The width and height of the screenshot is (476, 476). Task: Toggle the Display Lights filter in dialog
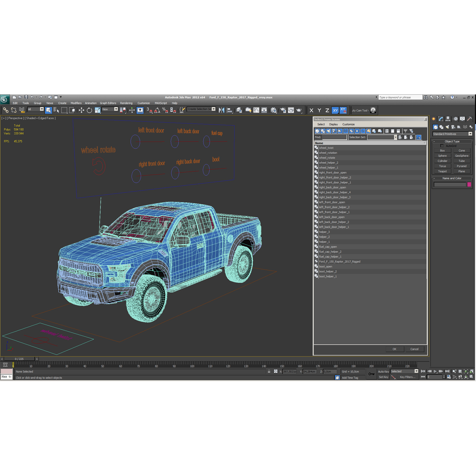[328, 131]
